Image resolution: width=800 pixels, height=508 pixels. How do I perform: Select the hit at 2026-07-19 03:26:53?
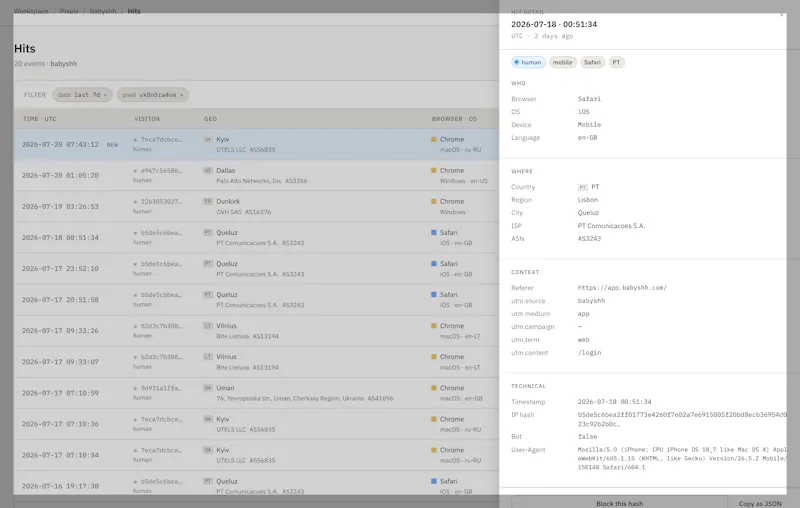point(257,207)
